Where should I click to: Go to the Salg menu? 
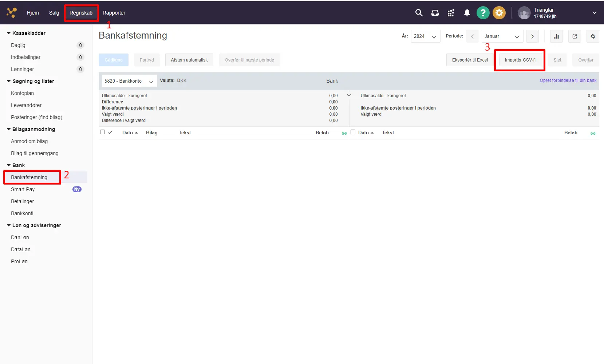pyautogui.click(x=54, y=13)
